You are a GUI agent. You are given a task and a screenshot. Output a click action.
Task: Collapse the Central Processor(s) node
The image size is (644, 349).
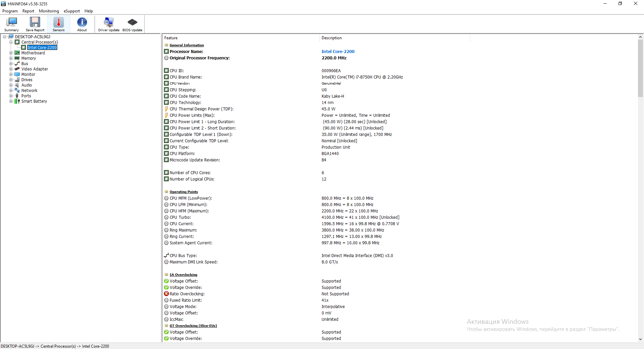(11, 42)
